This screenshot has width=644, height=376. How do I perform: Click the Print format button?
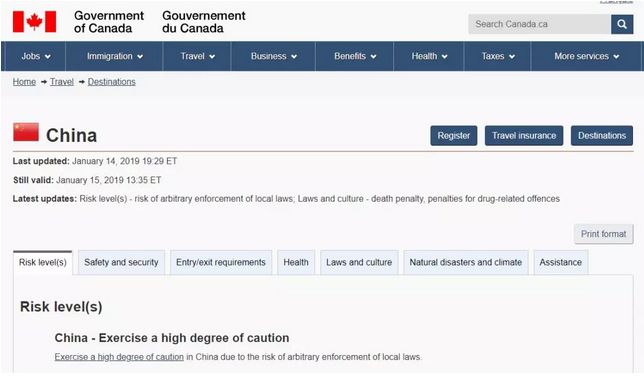[x=603, y=234]
